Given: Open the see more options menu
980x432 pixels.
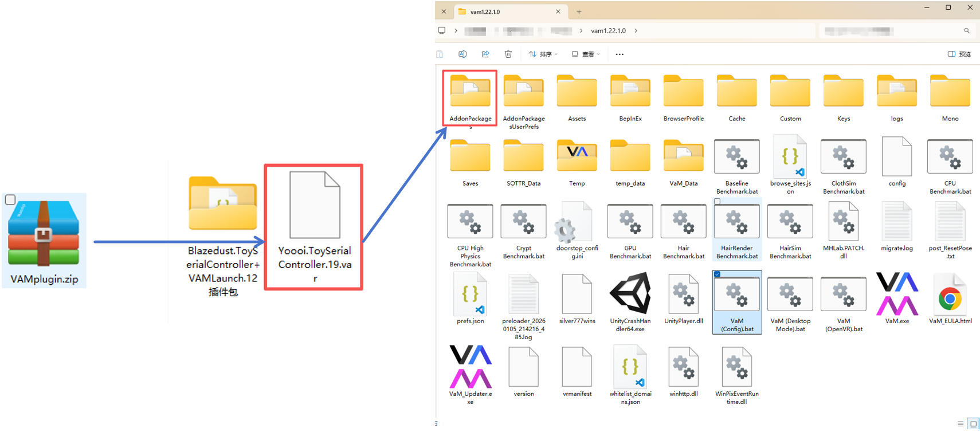Looking at the screenshot, I should (x=620, y=54).
